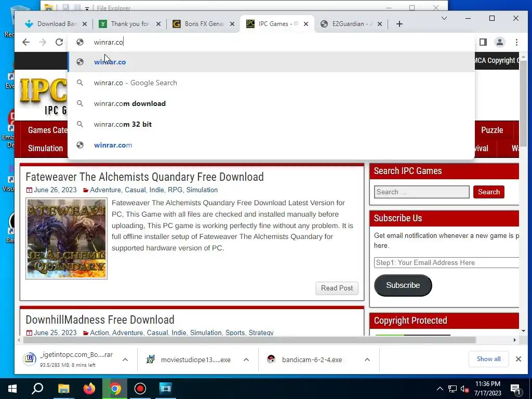Open the notification center icon
The width and height of the screenshot is (532, 399).
515,389
